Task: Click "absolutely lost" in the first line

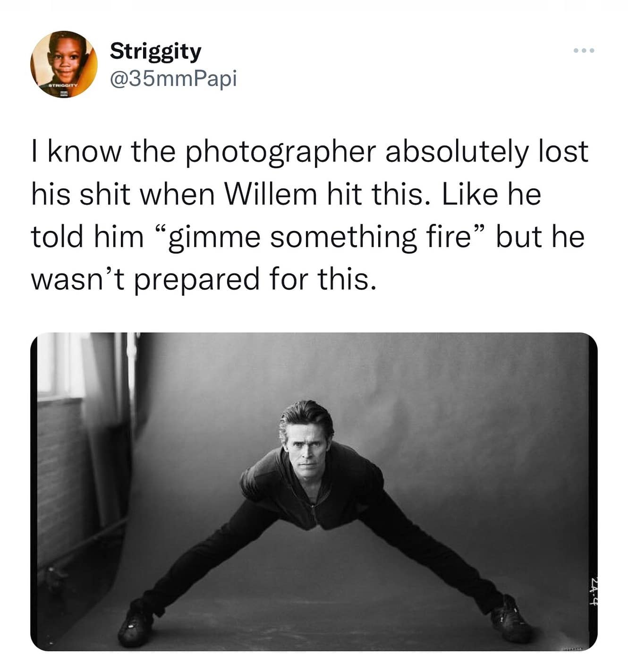Action: 487,152
